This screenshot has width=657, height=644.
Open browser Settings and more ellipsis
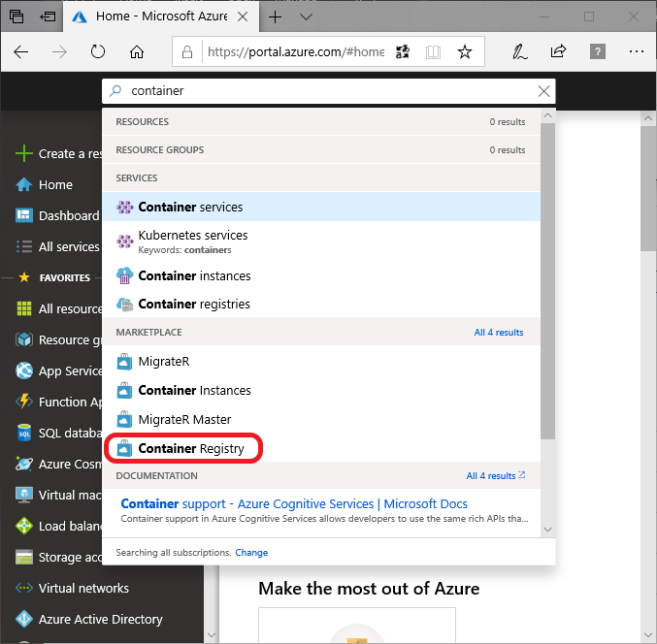637,51
